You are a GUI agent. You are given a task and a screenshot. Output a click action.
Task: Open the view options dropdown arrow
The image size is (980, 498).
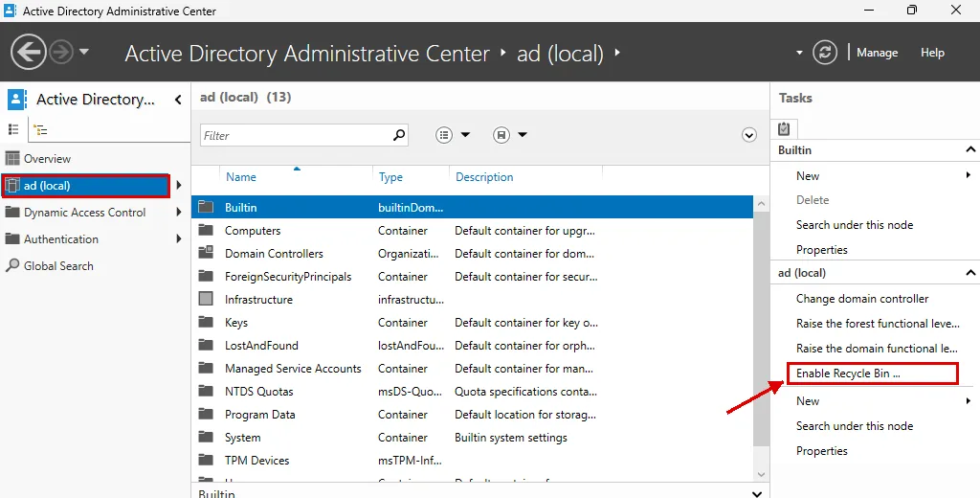(x=465, y=134)
